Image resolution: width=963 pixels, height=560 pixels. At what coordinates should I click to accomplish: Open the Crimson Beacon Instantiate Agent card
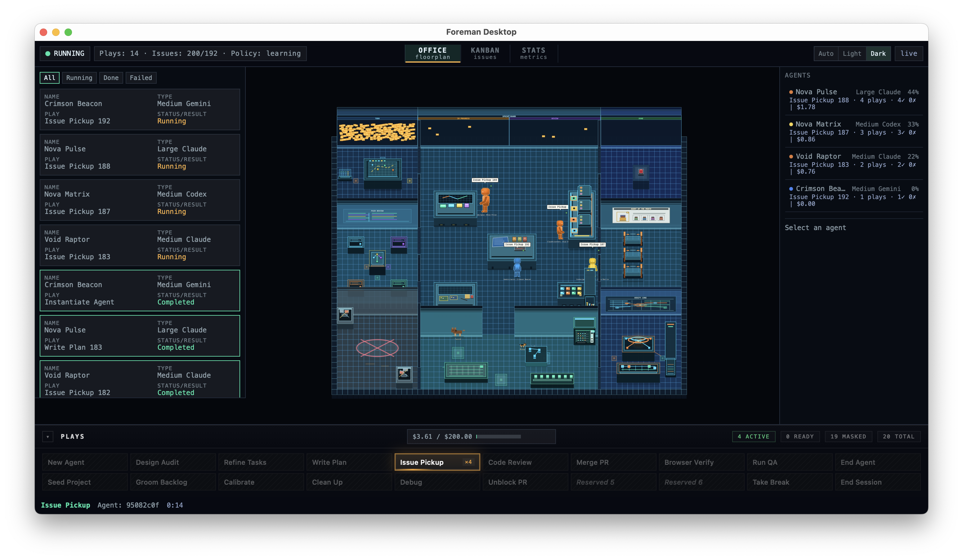(140, 290)
